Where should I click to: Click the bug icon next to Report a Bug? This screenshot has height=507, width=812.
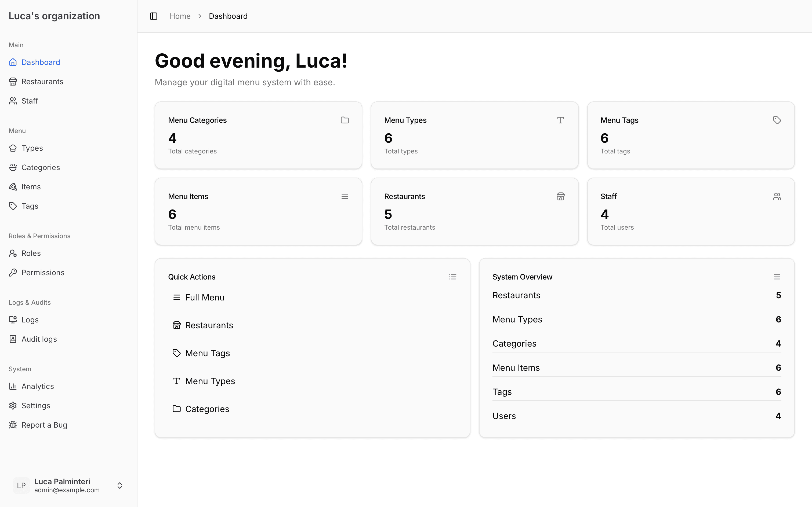click(x=13, y=425)
